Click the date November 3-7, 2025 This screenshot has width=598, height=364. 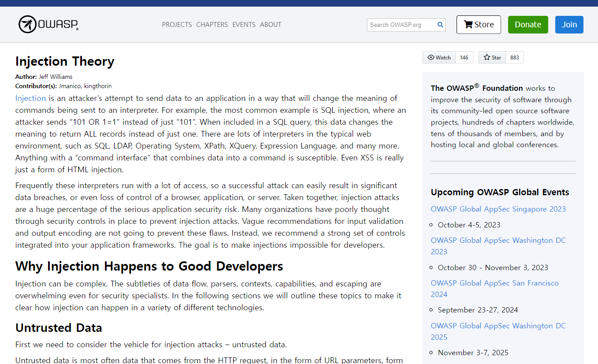click(473, 353)
